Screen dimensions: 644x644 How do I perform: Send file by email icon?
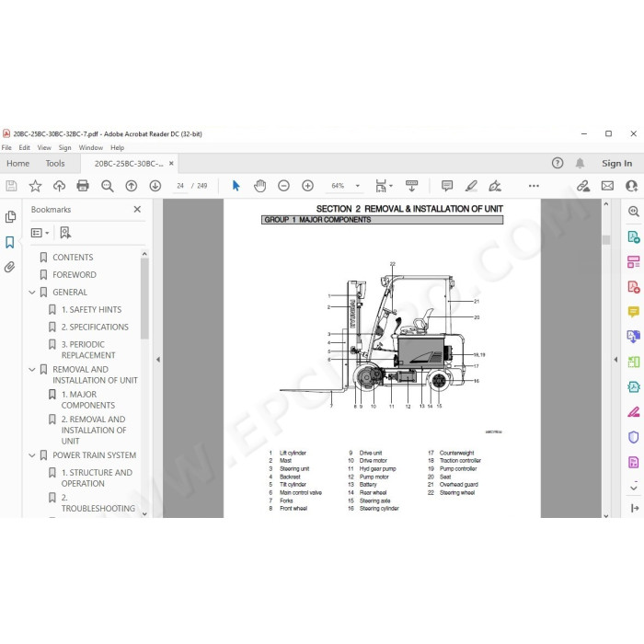tap(607, 186)
